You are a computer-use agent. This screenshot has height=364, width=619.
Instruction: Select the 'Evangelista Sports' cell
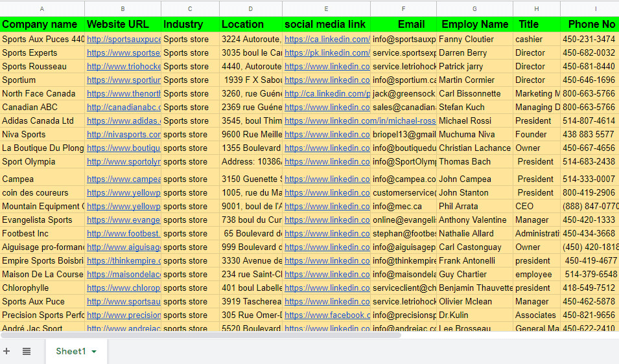(42, 220)
